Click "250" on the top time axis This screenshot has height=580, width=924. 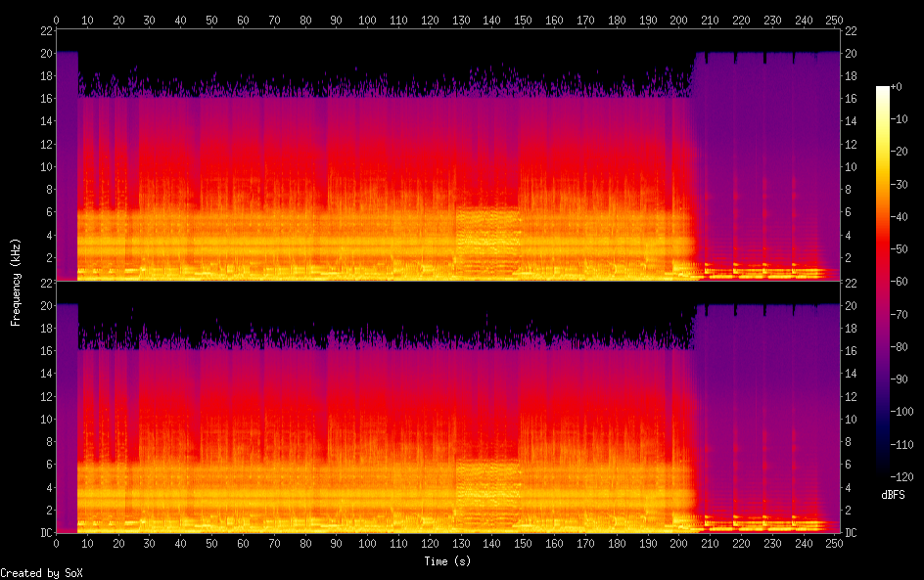point(834,20)
